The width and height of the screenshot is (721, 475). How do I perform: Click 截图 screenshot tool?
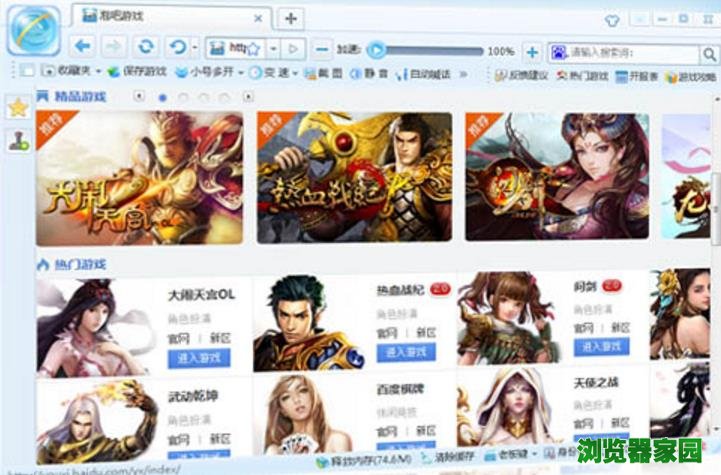pyautogui.click(x=324, y=73)
